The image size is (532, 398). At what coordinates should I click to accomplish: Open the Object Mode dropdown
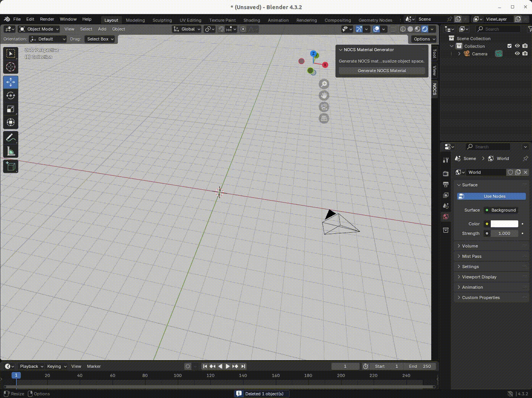pyautogui.click(x=39, y=29)
